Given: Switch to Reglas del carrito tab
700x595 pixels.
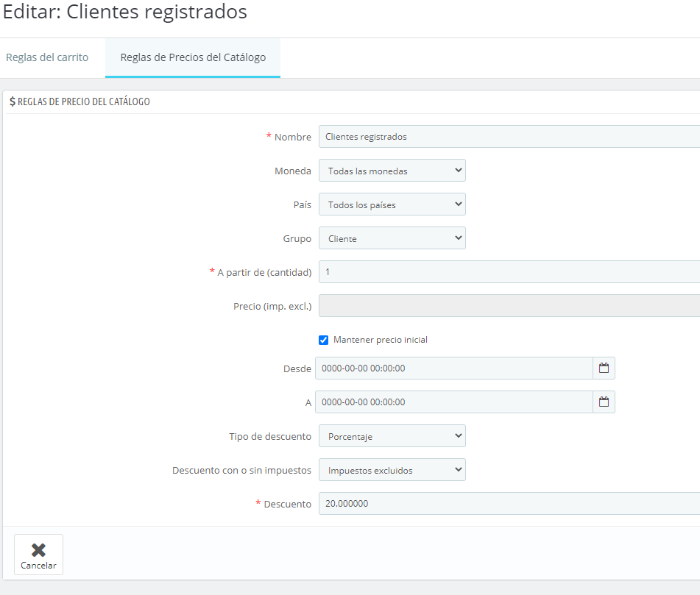Looking at the screenshot, I should coord(47,57).
